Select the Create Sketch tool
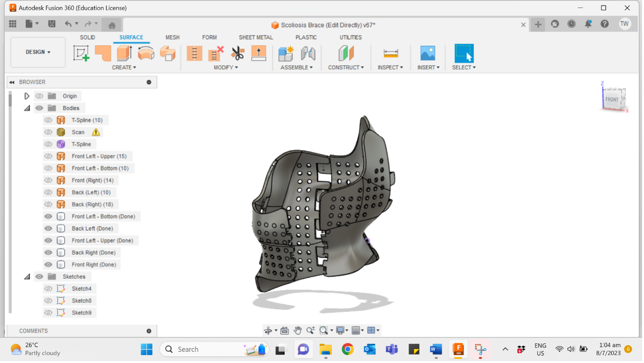Viewport: 644px width, 363px height. (82, 53)
